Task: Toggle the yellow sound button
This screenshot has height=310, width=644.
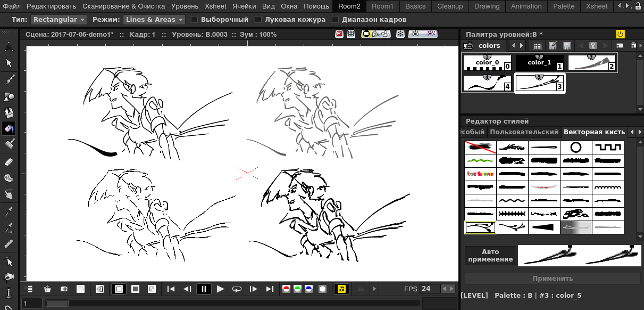Action: 342,289
